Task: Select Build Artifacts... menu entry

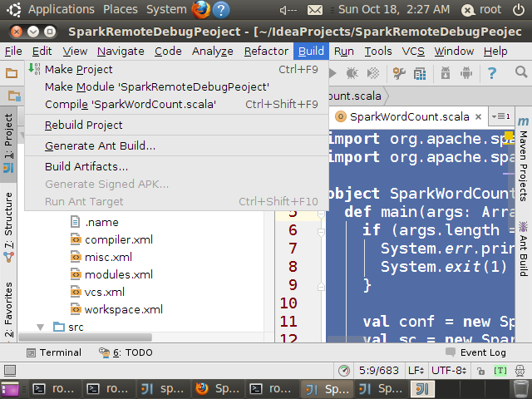Action: [176, 166]
